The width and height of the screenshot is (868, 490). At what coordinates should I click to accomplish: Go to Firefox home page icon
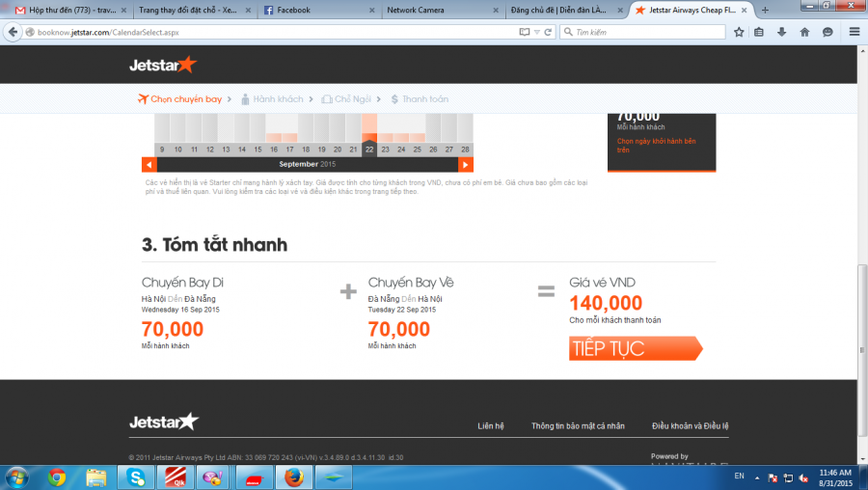(x=804, y=32)
